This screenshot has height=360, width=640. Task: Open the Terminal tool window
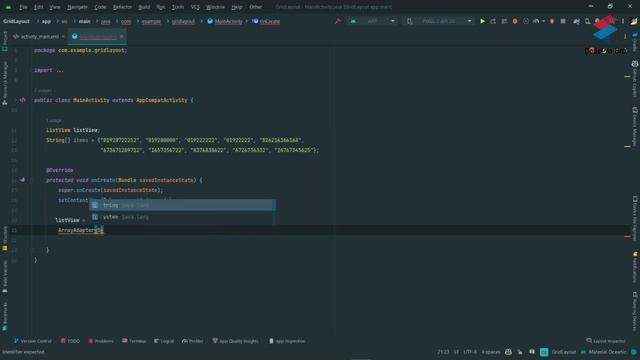click(134, 341)
